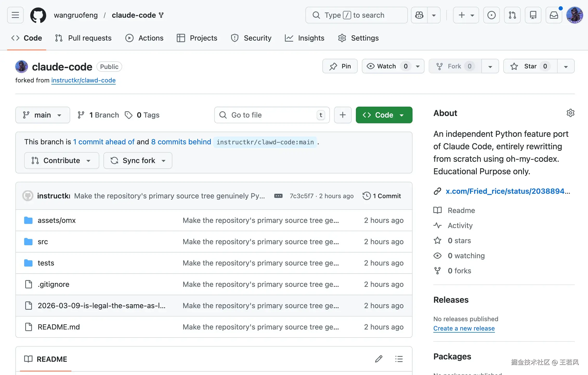Open the README outline list icon

399,359
